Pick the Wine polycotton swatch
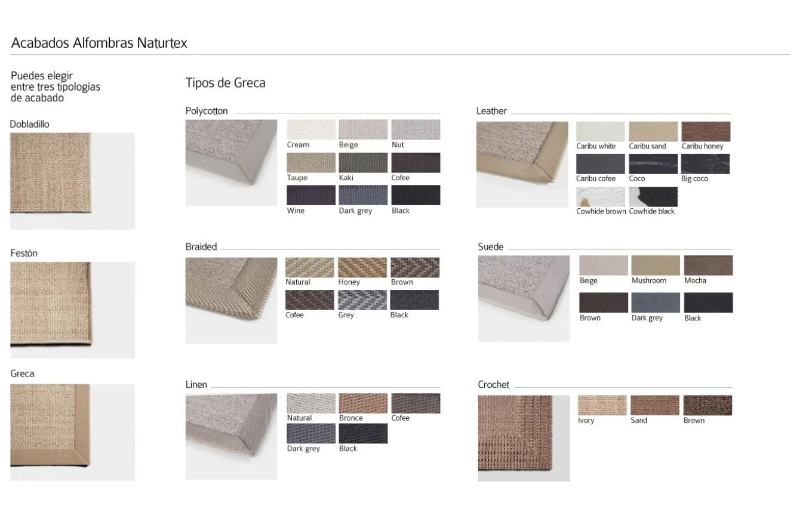This screenshot has height=522, width=812. (x=311, y=195)
